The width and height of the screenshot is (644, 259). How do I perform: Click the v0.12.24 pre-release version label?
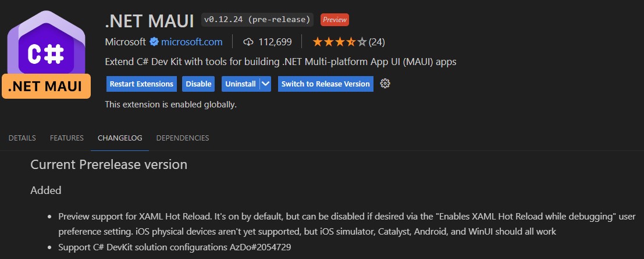point(258,20)
